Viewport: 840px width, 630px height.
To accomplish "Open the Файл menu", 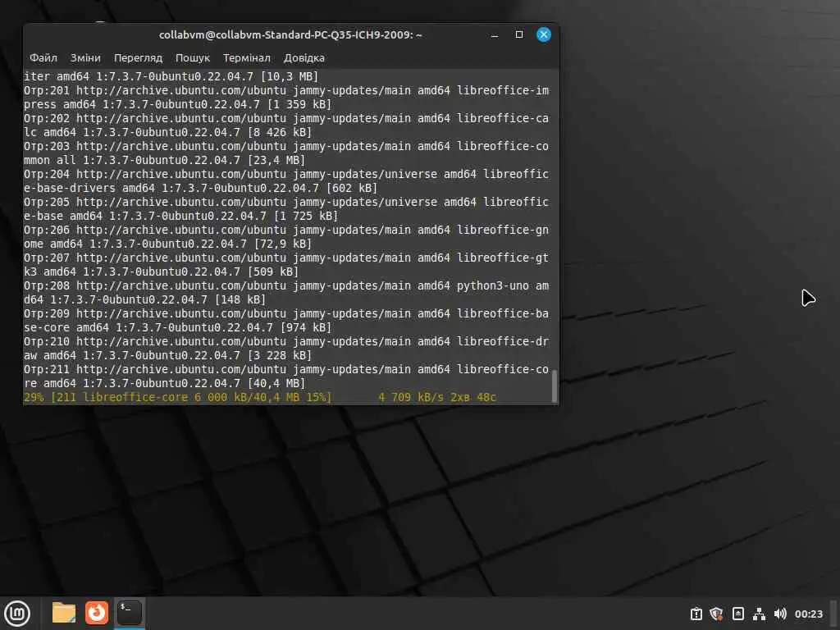I will tap(43, 58).
